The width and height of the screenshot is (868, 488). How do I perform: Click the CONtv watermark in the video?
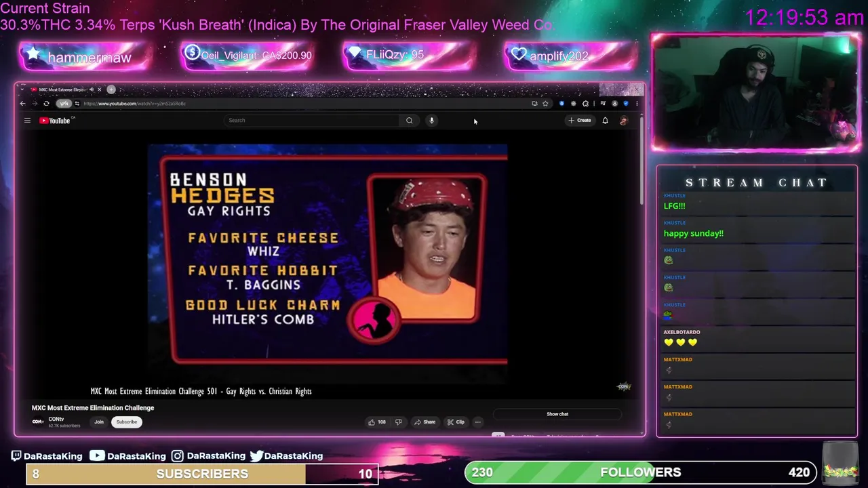click(624, 386)
